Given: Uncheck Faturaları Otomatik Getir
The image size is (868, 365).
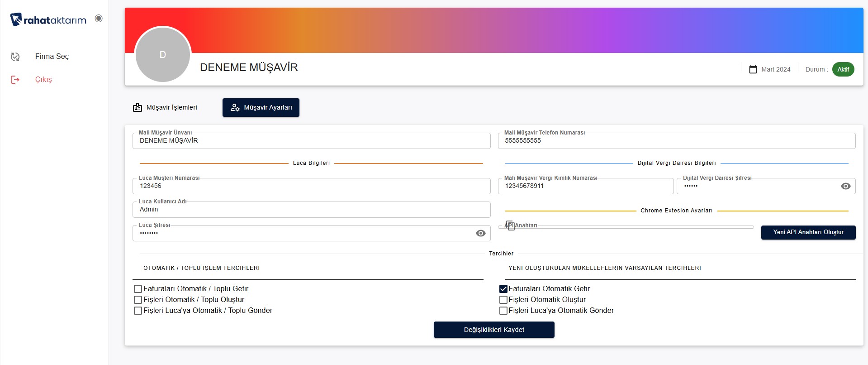Looking at the screenshot, I should [x=503, y=289].
